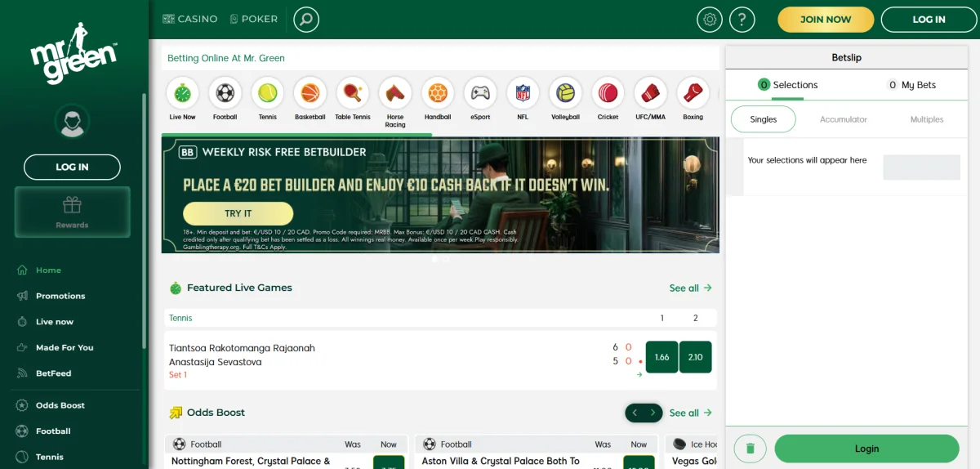The height and width of the screenshot is (469, 980).
Task: Click the betslip Login button
Action: click(x=866, y=449)
